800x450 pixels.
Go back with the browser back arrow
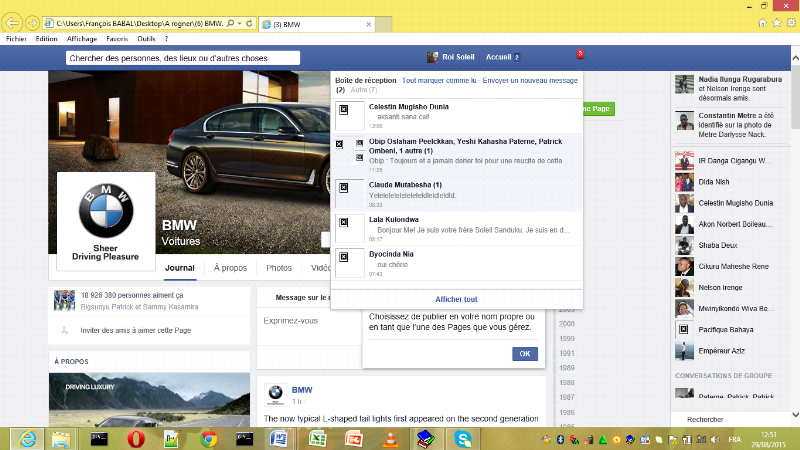[x=14, y=21]
